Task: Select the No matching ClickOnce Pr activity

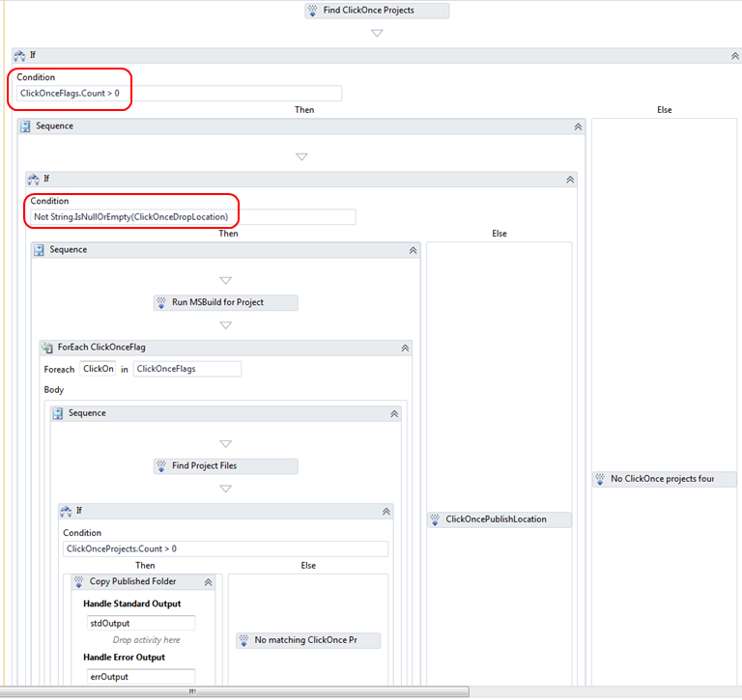Action: pos(308,640)
